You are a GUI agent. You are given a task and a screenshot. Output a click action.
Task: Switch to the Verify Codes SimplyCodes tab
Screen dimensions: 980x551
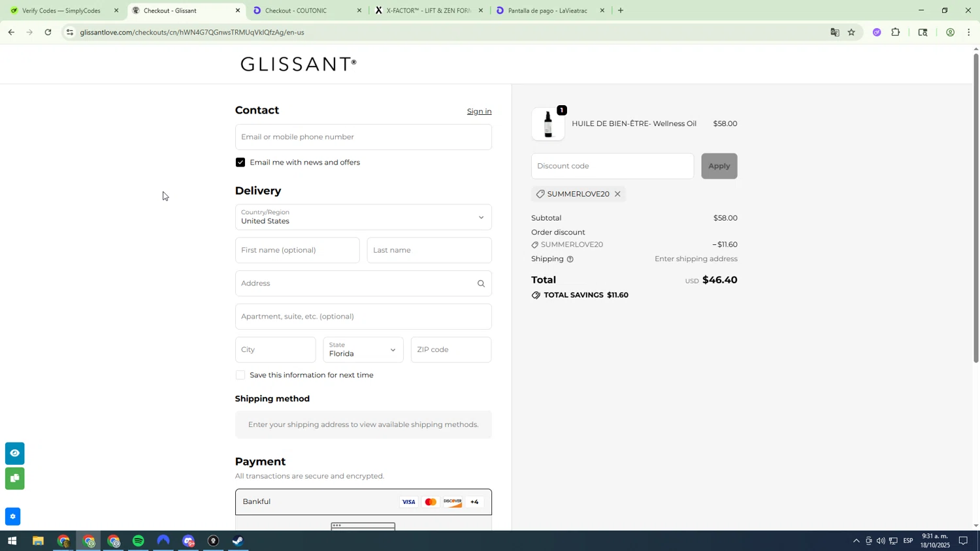tap(61, 10)
